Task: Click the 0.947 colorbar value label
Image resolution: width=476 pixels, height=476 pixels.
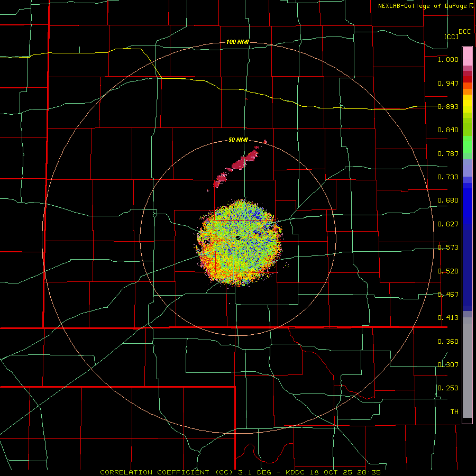Action: (448, 83)
